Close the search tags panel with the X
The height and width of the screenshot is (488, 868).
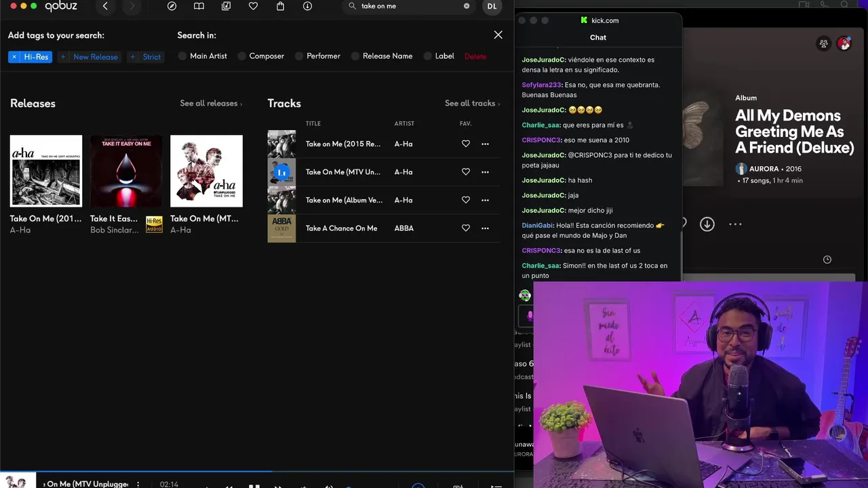(x=498, y=35)
